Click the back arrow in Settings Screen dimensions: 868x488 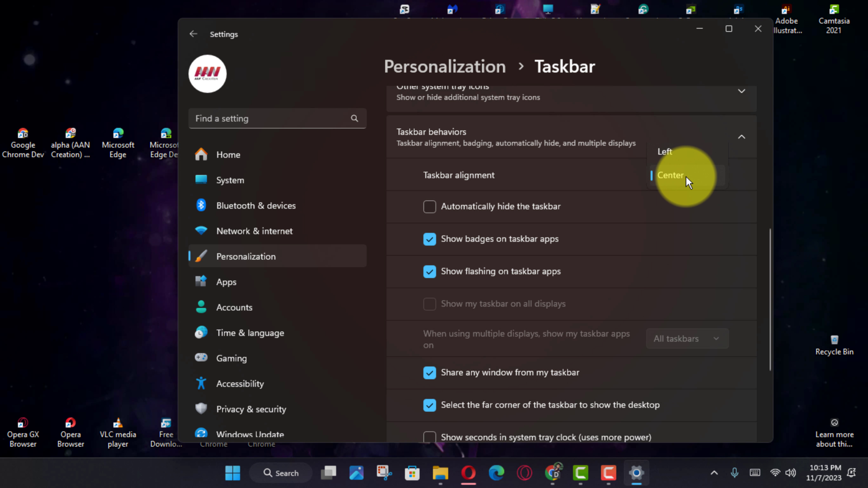(193, 34)
